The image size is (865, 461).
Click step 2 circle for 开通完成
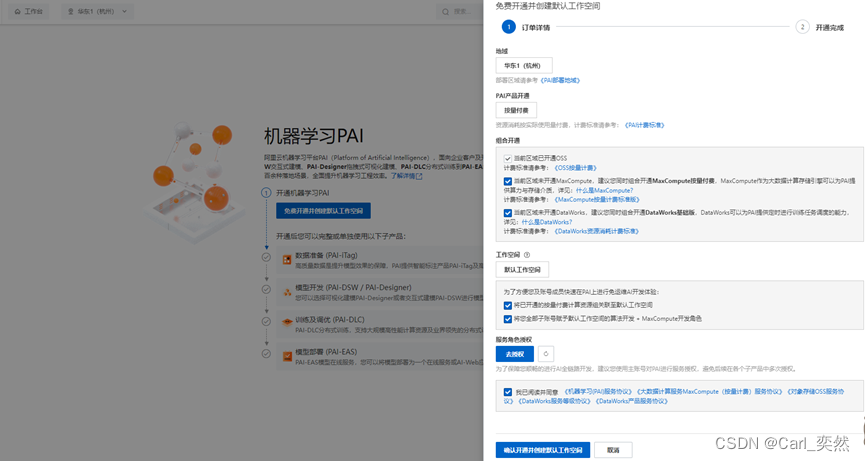click(802, 26)
